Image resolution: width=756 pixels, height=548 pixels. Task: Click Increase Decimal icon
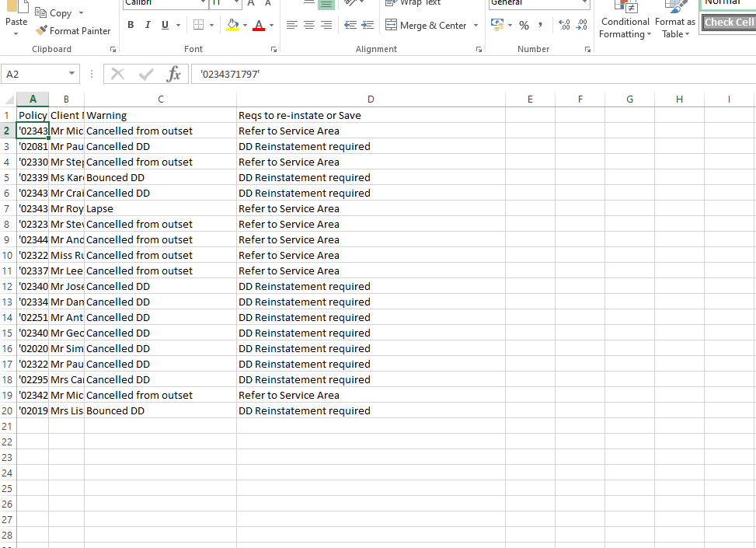point(564,25)
